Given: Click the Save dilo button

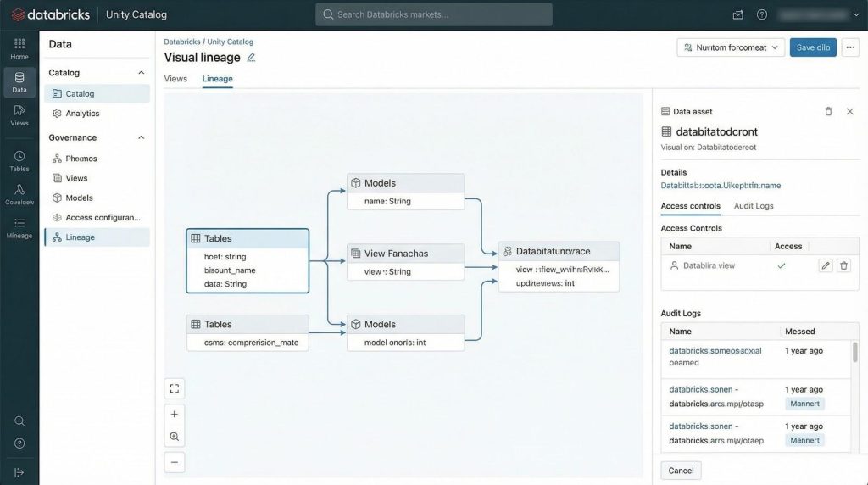Looking at the screenshot, I should point(813,47).
